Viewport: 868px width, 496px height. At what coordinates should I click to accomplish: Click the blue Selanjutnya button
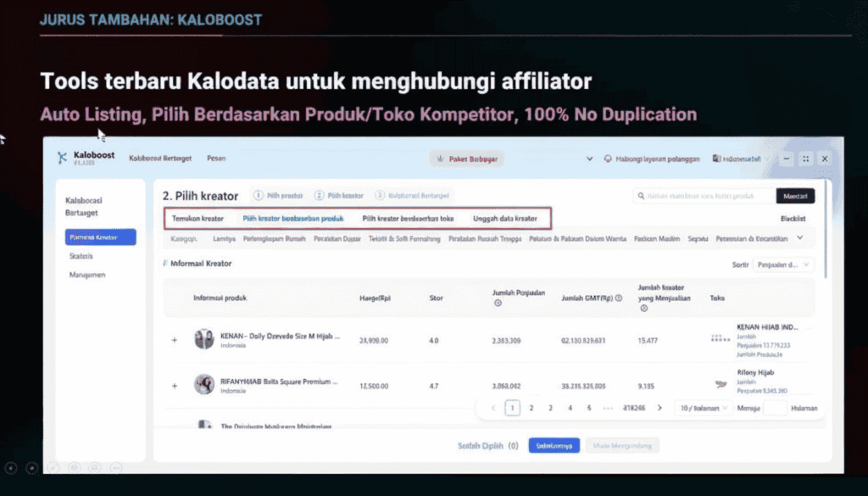pos(554,445)
